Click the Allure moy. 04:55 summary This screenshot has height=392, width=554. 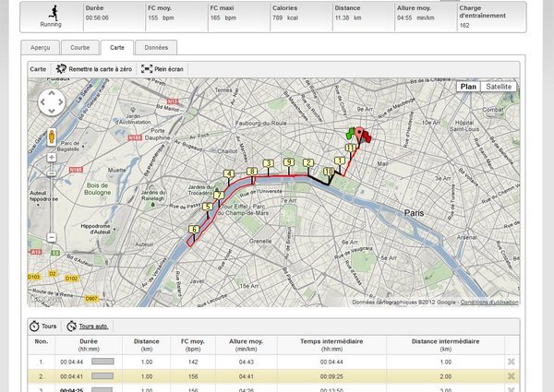click(x=426, y=17)
